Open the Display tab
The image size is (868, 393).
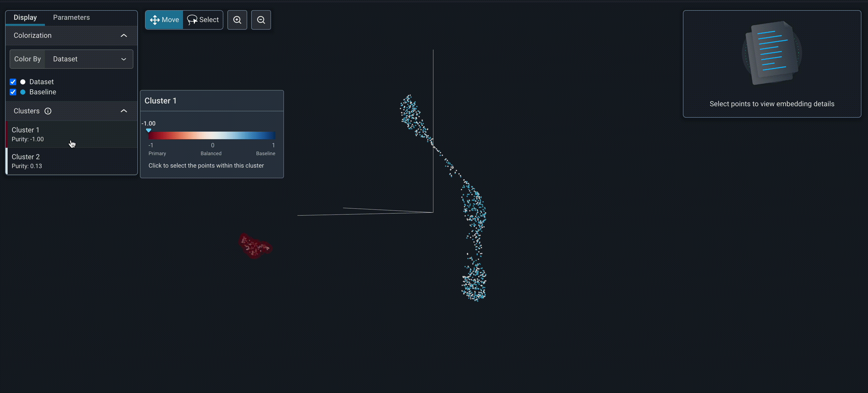(x=25, y=17)
